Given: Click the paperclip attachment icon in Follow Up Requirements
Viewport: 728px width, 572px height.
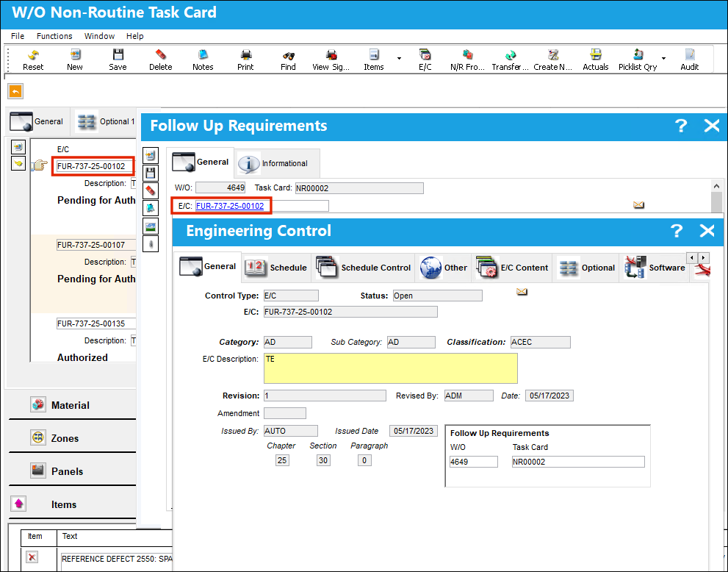Looking at the screenshot, I should click(151, 244).
